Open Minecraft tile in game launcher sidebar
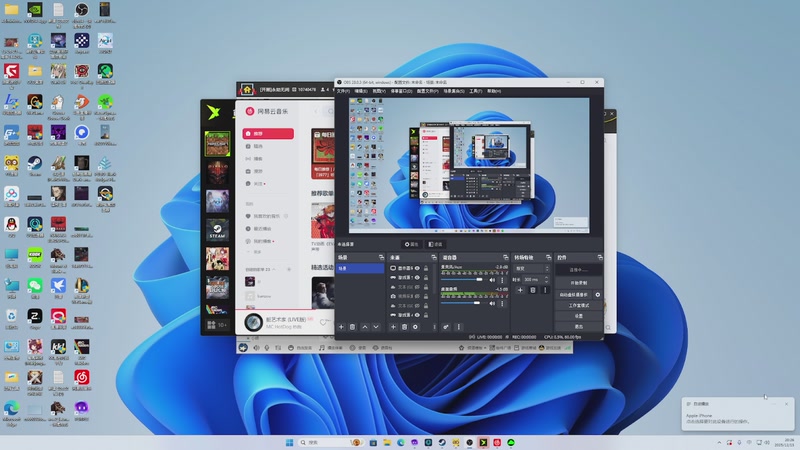The height and width of the screenshot is (450, 800). pyautogui.click(x=217, y=143)
